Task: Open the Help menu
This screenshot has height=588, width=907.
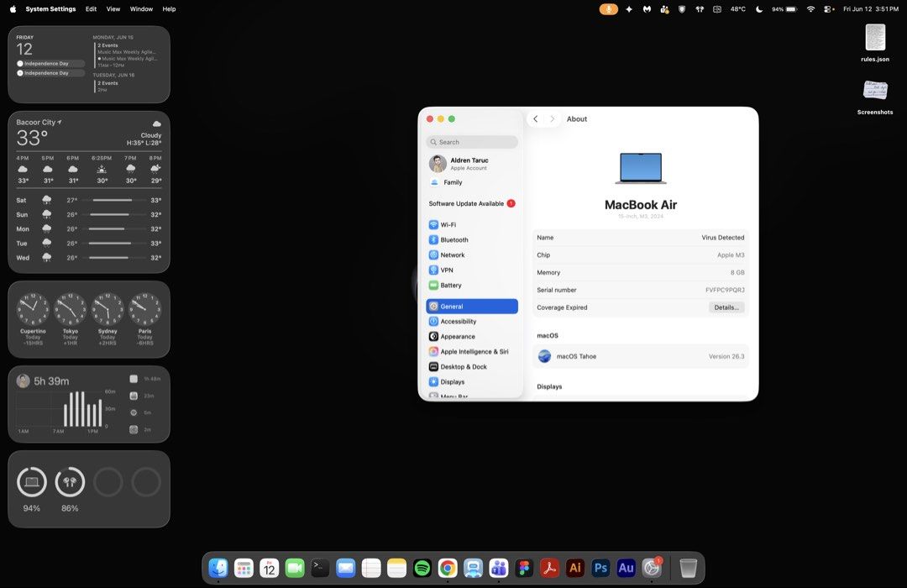Action: coord(169,8)
